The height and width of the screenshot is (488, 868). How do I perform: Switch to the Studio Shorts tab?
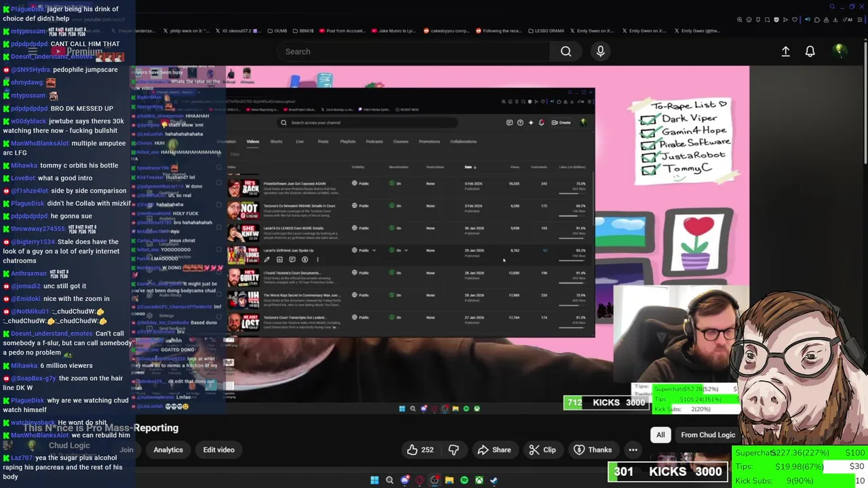click(x=276, y=142)
